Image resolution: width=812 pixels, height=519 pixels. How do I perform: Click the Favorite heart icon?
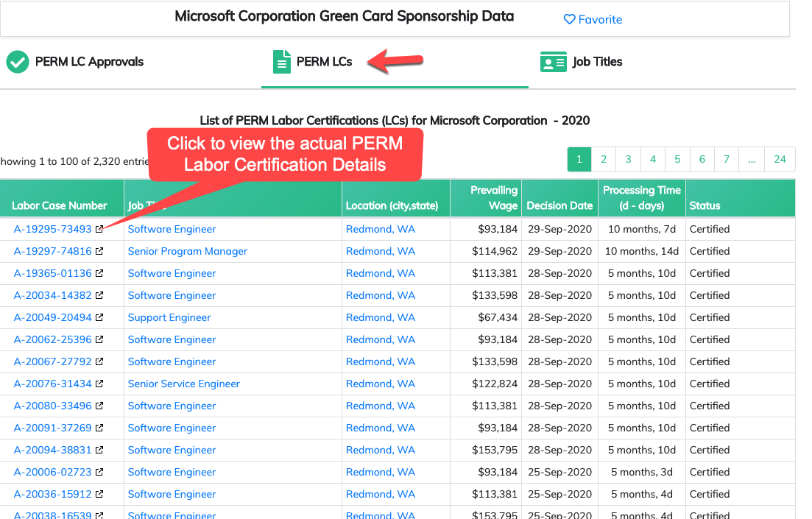click(569, 20)
